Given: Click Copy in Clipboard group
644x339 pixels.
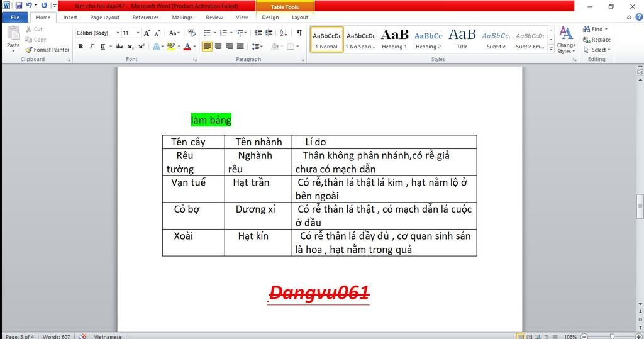Looking at the screenshot, I should point(35,40).
